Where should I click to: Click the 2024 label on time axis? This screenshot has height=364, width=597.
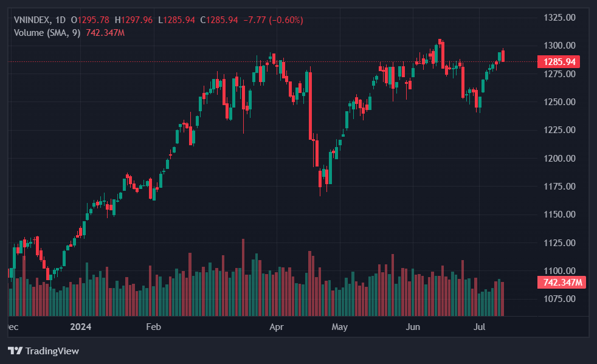pos(80,327)
